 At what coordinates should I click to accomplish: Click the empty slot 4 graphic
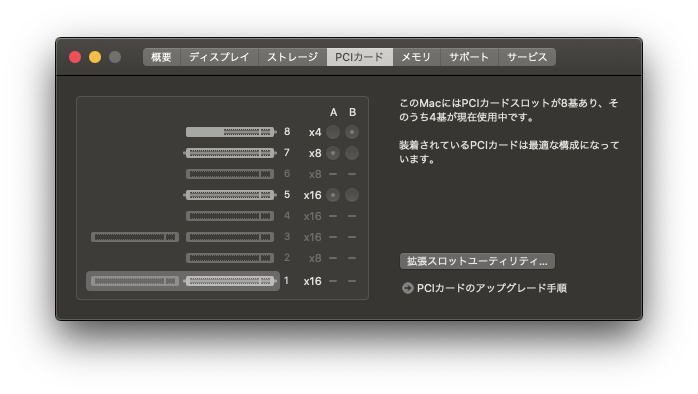point(230,216)
